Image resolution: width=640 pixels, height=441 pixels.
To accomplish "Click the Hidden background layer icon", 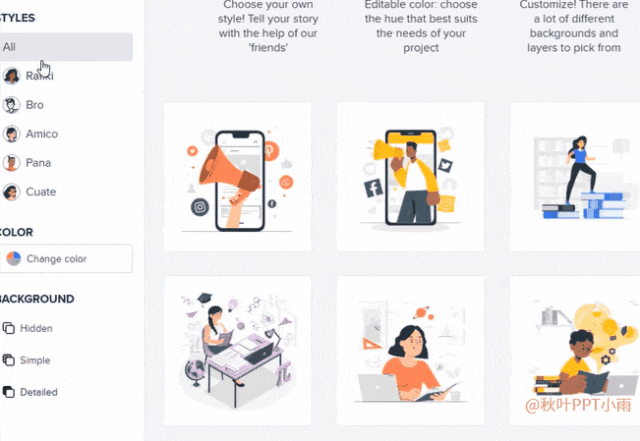I will coord(9,328).
